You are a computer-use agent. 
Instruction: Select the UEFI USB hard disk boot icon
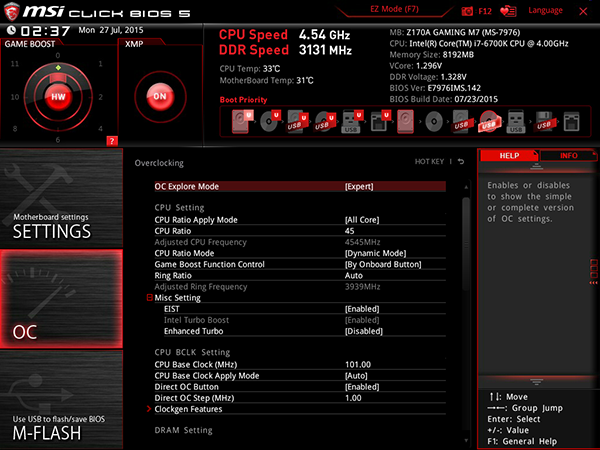coord(297,121)
